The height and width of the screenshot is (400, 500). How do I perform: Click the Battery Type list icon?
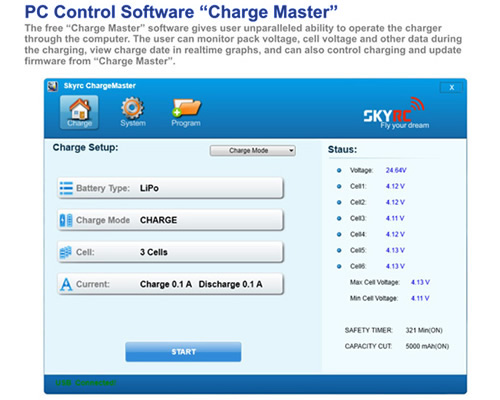pos(66,188)
